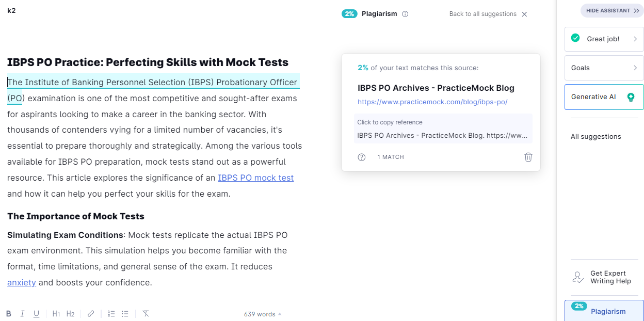The image size is (644, 321).
Task: Click IBPS PO Archives source title
Action: click(436, 88)
